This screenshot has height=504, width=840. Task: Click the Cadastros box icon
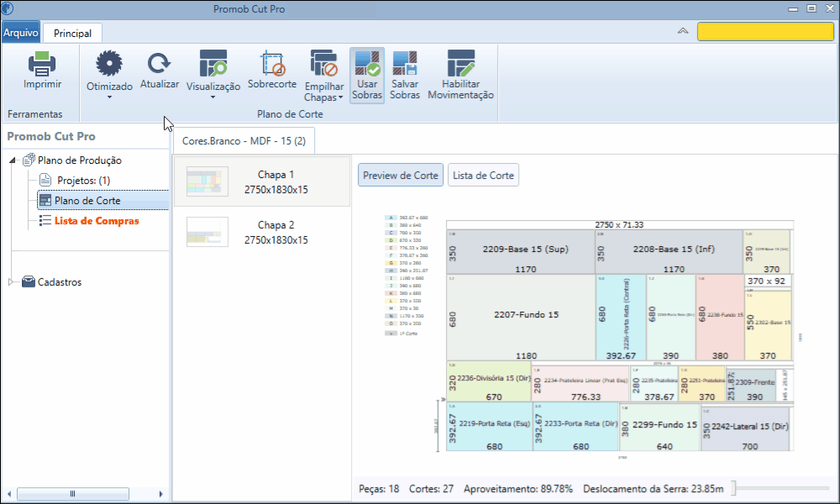[29, 281]
